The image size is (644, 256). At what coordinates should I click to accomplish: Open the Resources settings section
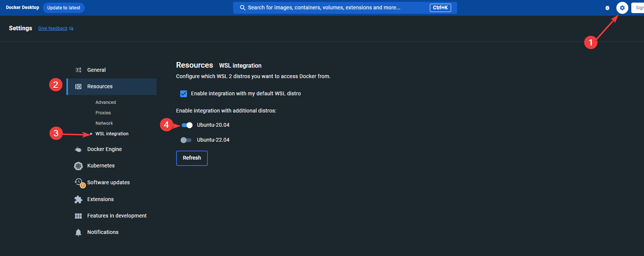coord(100,87)
